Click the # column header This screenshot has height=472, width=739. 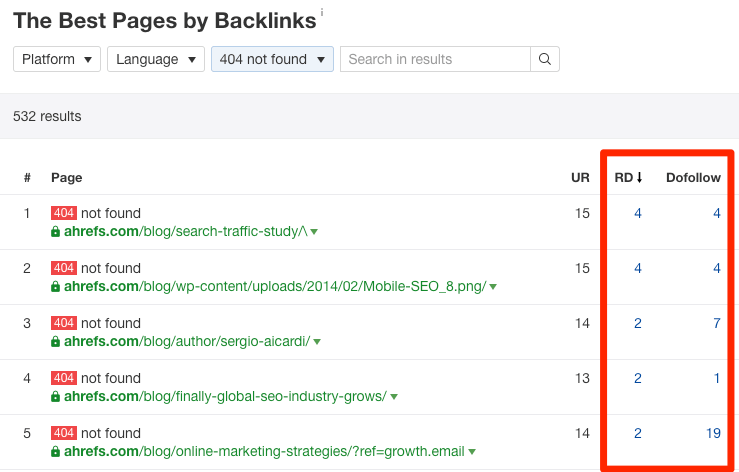(x=27, y=178)
